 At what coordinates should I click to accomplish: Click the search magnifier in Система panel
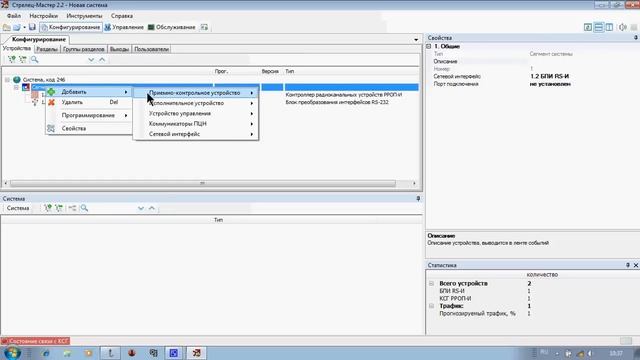[x=84, y=208]
